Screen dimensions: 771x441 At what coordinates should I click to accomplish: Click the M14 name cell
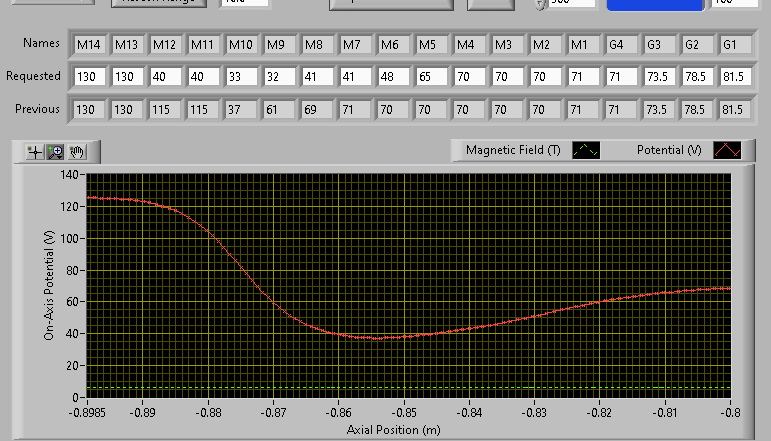pyautogui.click(x=89, y=45)
